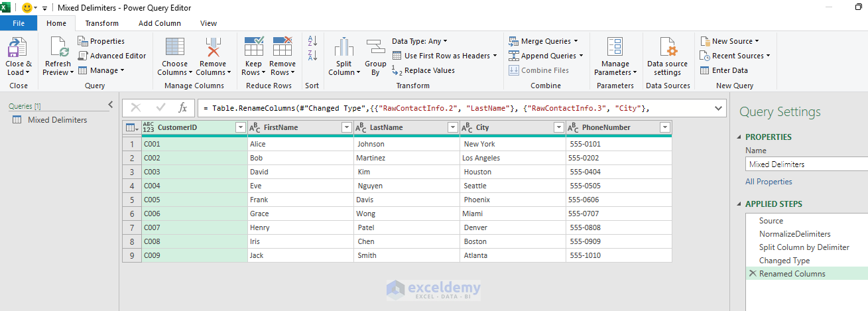This screenshot has width=868, height=311.
Task: Open the Data Type: Any dropdown
Action: (x=420, y=41)
